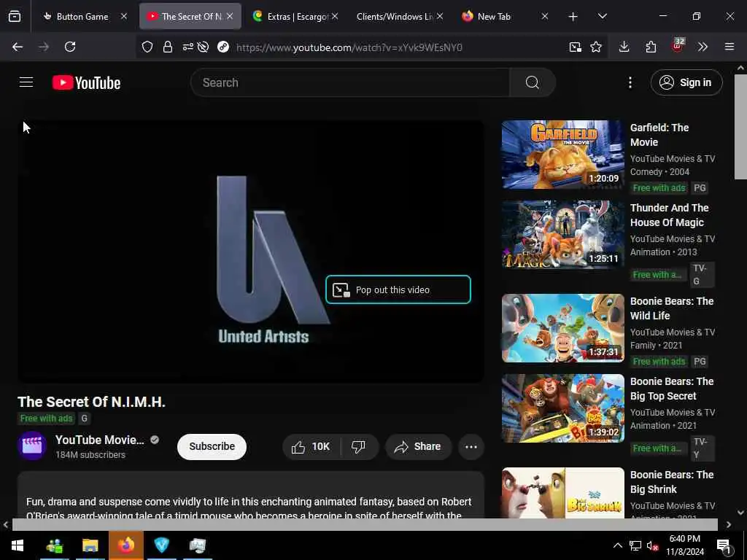Go to YouTube home logo
Screen dimensions: 747x560
point(86,83)
